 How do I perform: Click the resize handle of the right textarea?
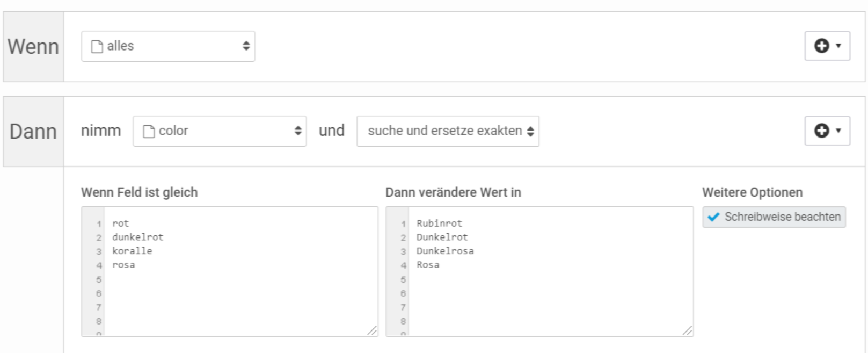(687, 330)
